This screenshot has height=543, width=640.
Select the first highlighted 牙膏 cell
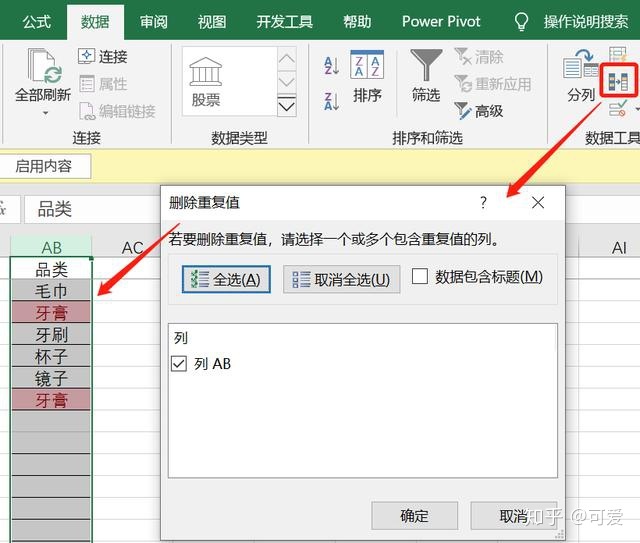click(x=51, y=313)
